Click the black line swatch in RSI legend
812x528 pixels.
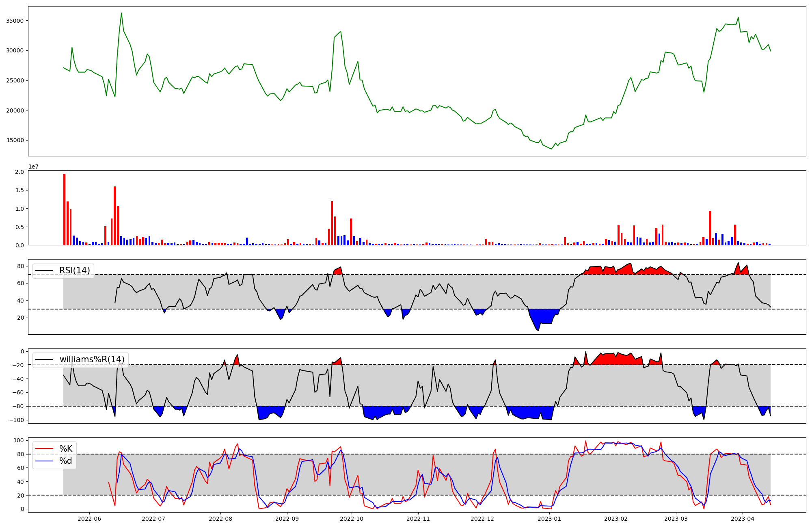pos(44,270)
